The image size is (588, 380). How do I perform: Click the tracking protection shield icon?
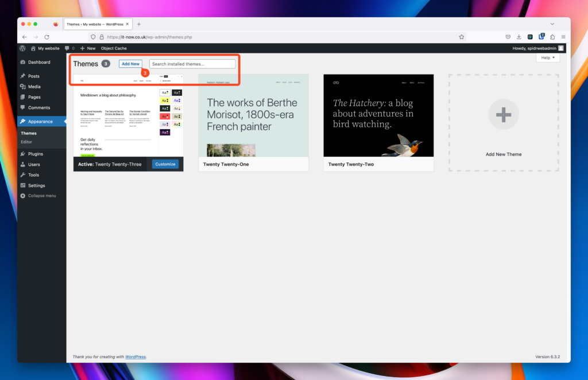click(93, 37)
